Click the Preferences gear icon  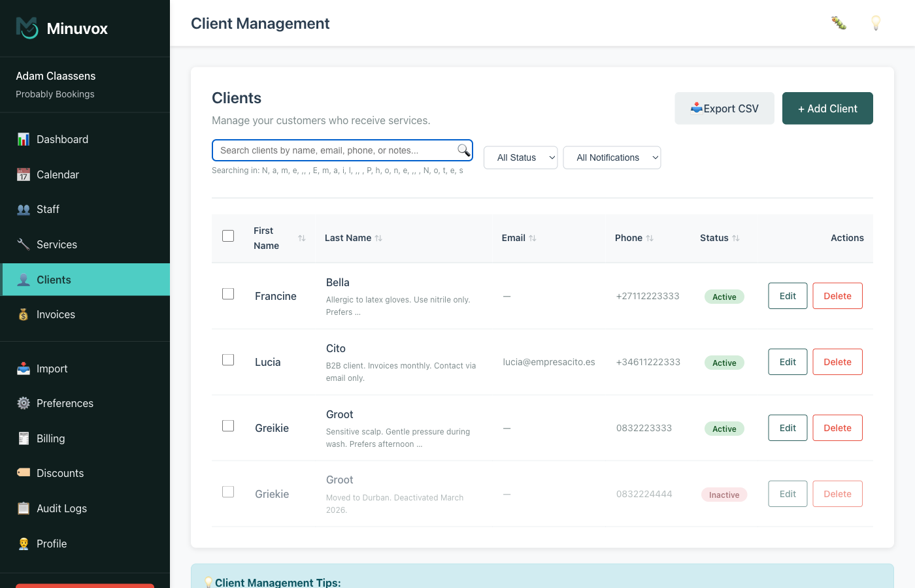[24, 403]
